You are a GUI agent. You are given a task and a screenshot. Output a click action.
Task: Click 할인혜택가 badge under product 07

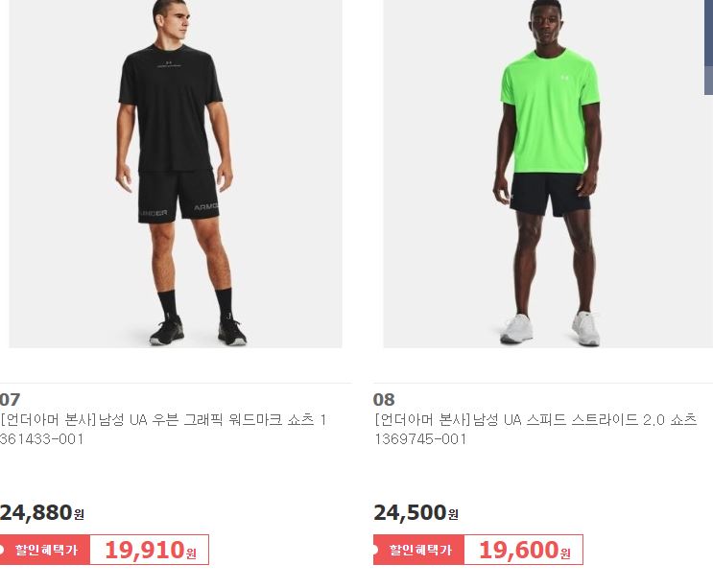[45, 550]
